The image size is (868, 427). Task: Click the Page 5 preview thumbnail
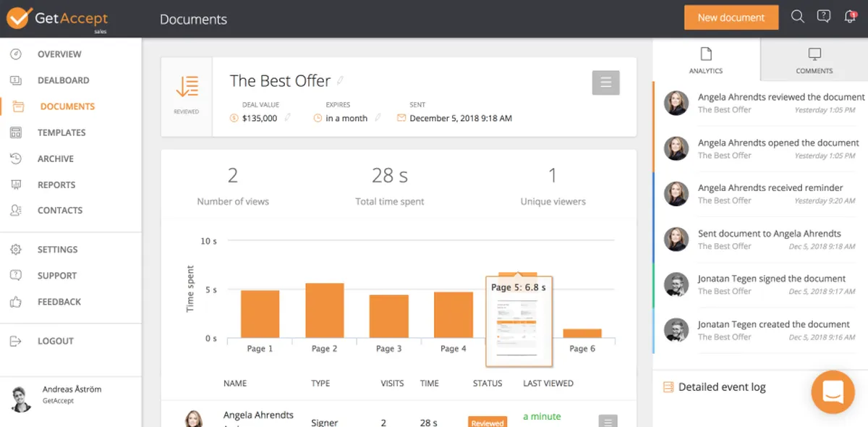tap(519, 328)
